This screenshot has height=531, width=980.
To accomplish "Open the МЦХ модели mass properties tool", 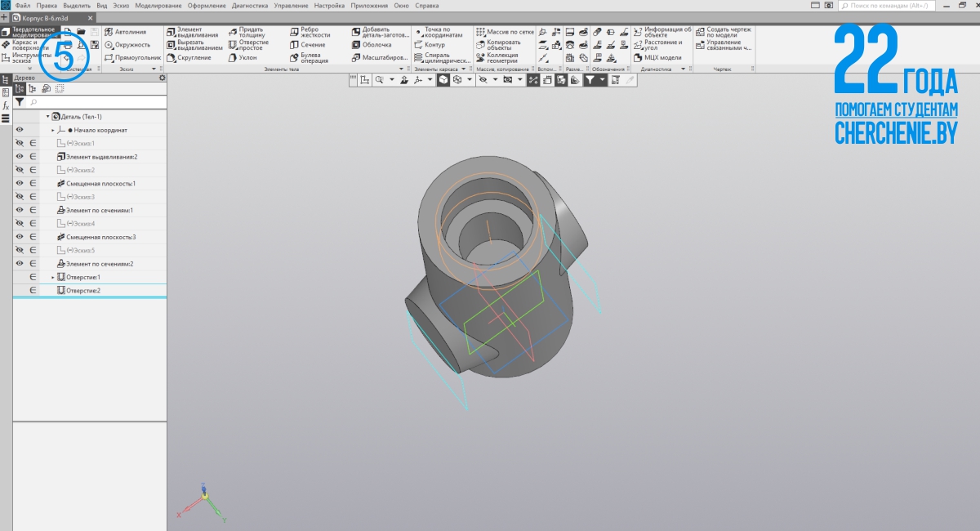I will point(661,58).
